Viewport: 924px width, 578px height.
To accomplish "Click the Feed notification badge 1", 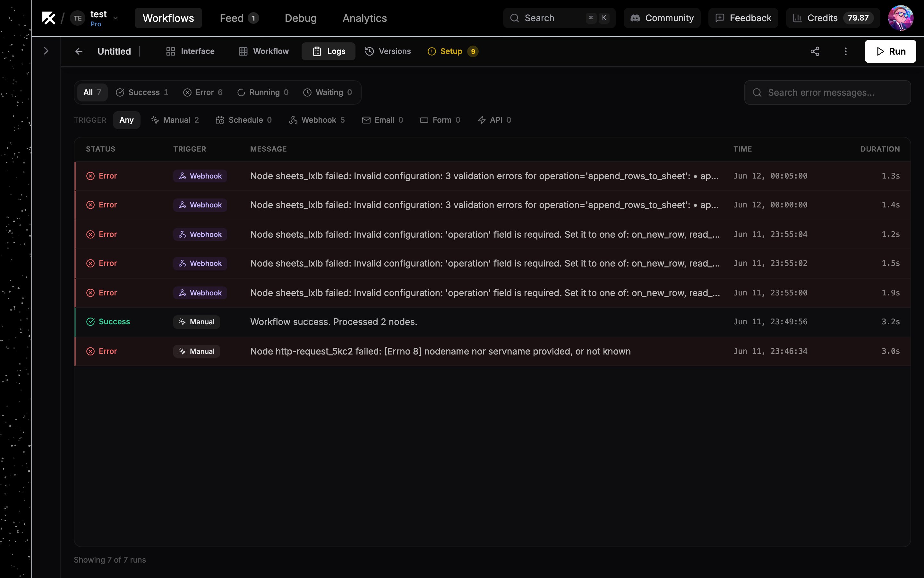I will (253, 18).
